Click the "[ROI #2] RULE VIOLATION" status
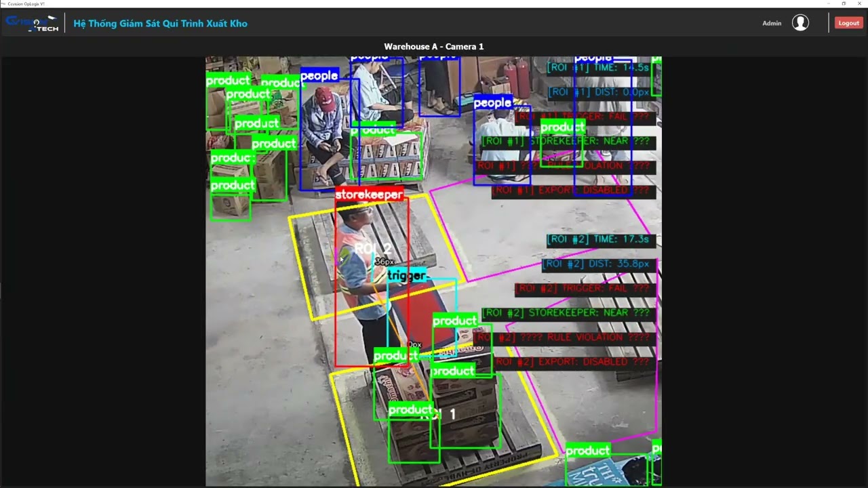 564,337
